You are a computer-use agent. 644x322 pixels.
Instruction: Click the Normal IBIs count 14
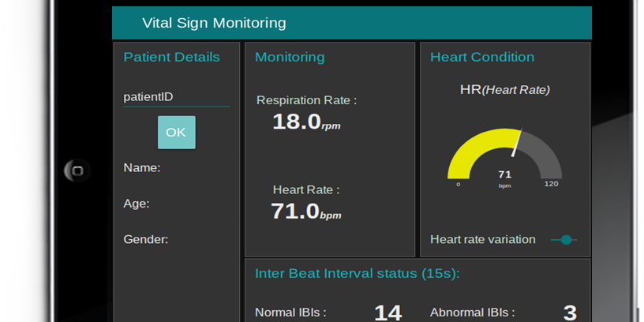click(388, 313)
